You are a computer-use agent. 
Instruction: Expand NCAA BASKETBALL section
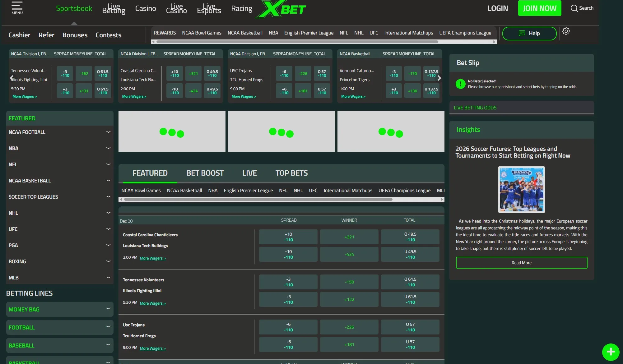[x=60, y=181]
